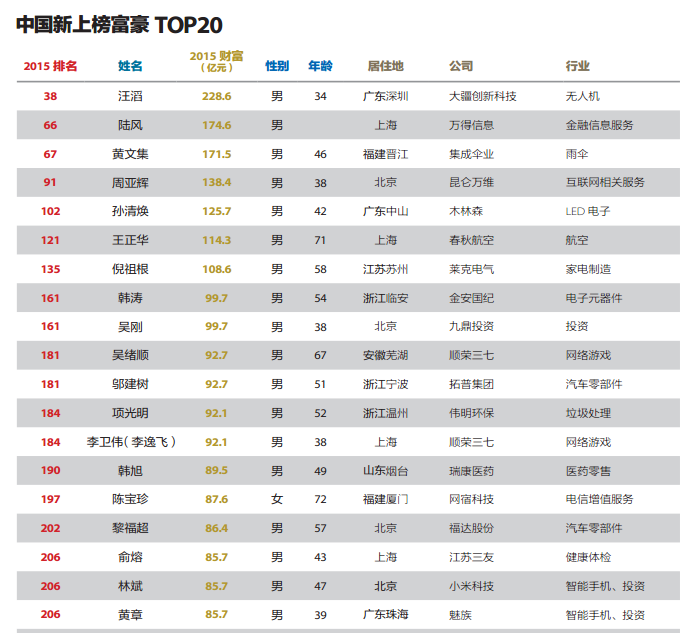Click company 网宿科技

(x=471, y=499)
